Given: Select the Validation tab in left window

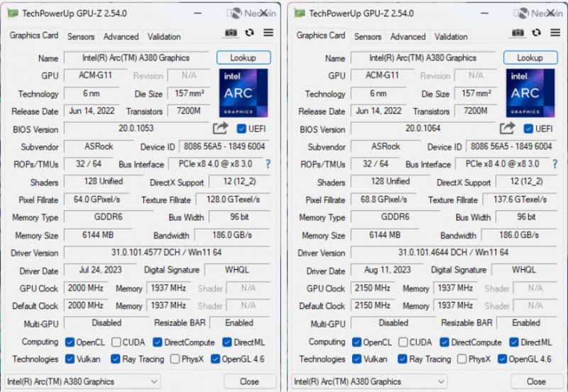Looking at the screenshot, I should tap(164, 37).
